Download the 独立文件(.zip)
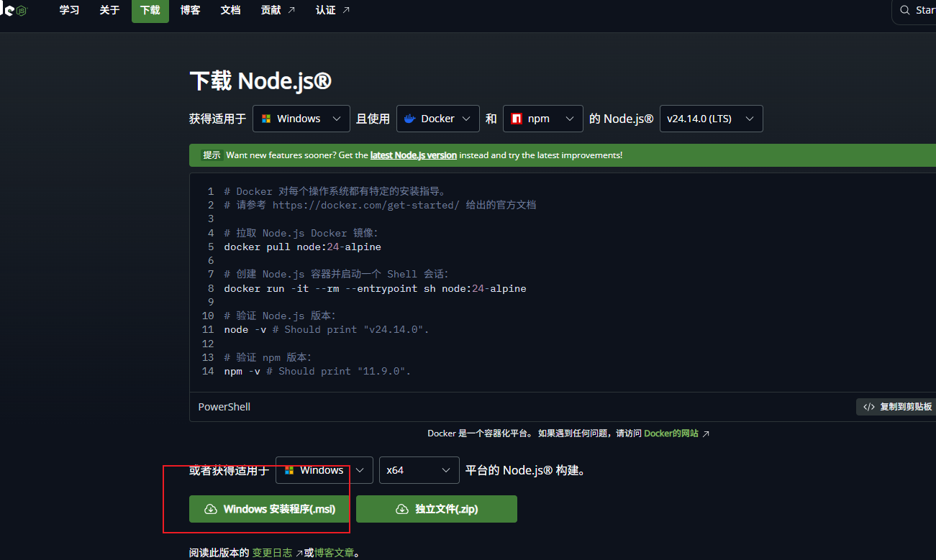 [437, 509]
